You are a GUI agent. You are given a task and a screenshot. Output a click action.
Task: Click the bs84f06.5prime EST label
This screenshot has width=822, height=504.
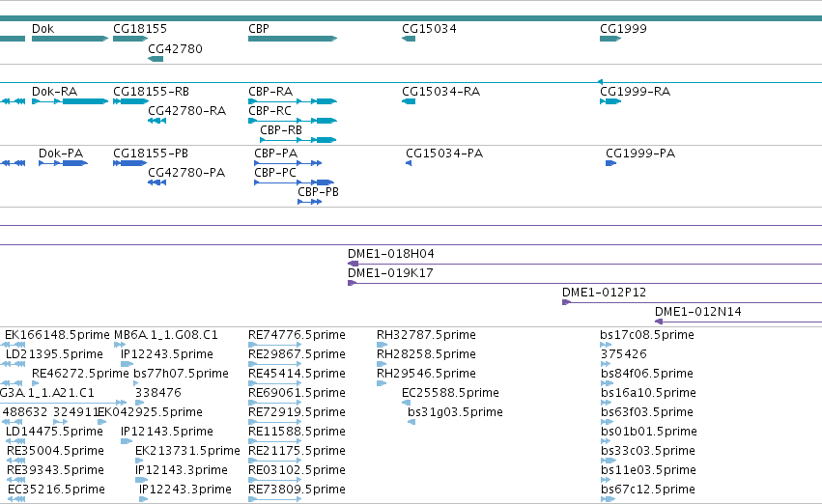click(x=647, y=374)
